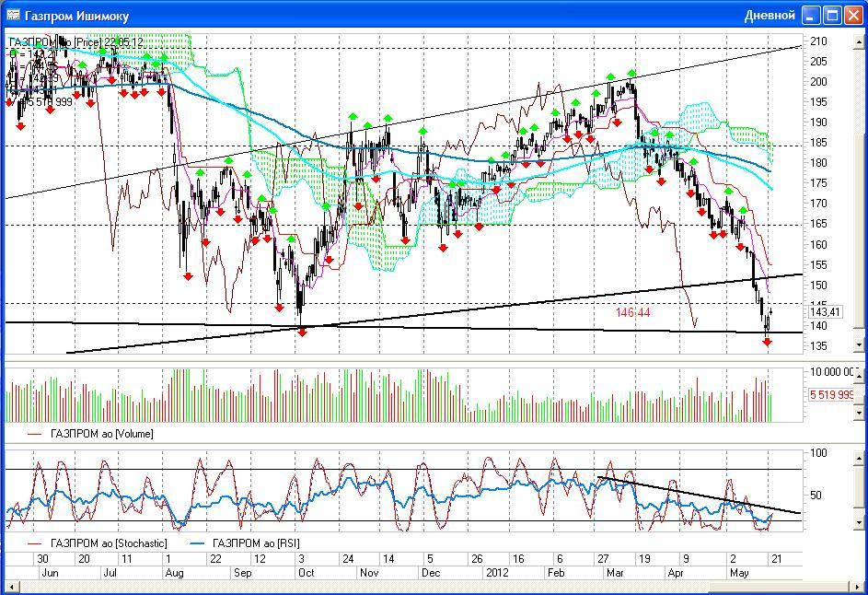The width and height of the screenshot is (868, 595).
Task: Click the 200 price axis label
Action: pos(818,82)
